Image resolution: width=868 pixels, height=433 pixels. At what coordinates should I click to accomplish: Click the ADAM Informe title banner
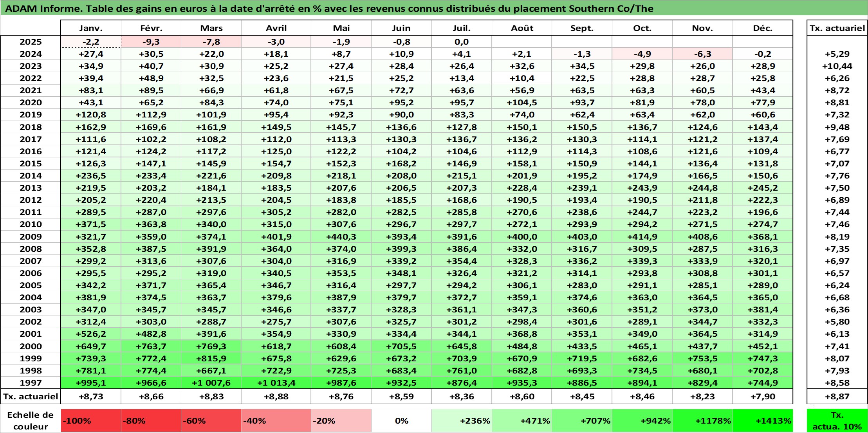[x=434, y=8]
